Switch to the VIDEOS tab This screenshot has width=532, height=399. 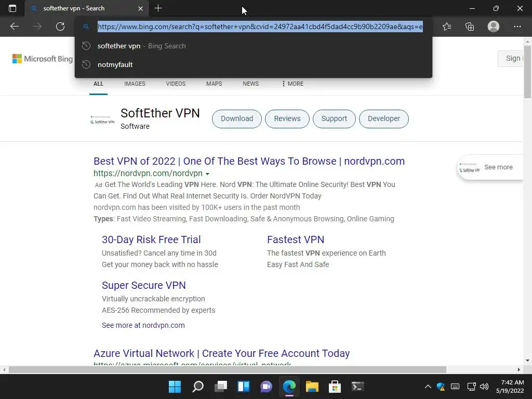tap(176, 84)
